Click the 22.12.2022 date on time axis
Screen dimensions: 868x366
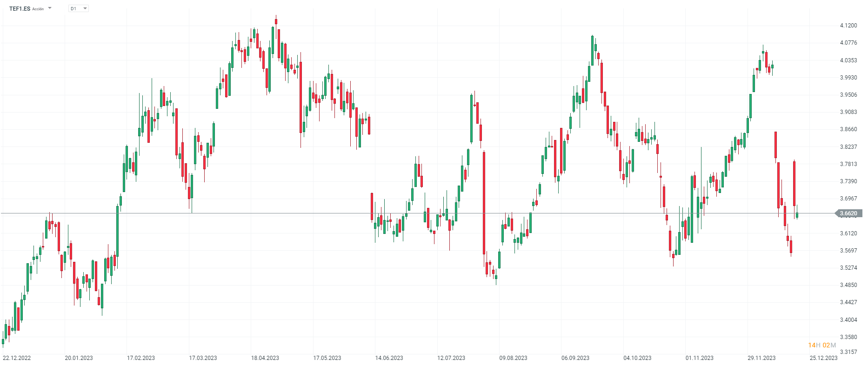click(x=17, y=358)
